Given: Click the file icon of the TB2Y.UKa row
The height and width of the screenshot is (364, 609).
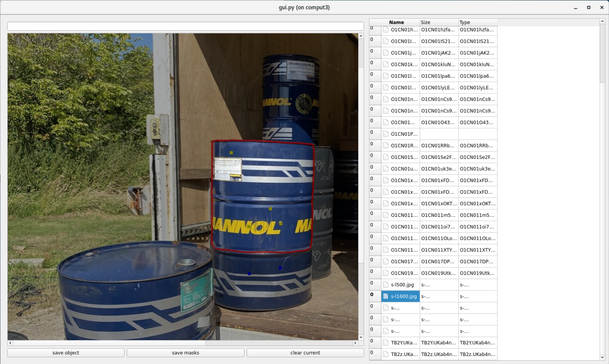Looking at the screenshot, I should 386,343.
